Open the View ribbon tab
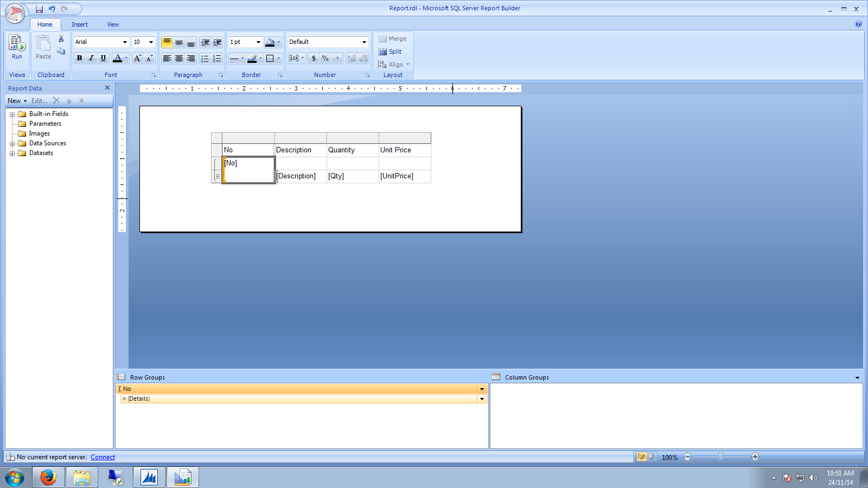868x488 pixels. (113, 24)
